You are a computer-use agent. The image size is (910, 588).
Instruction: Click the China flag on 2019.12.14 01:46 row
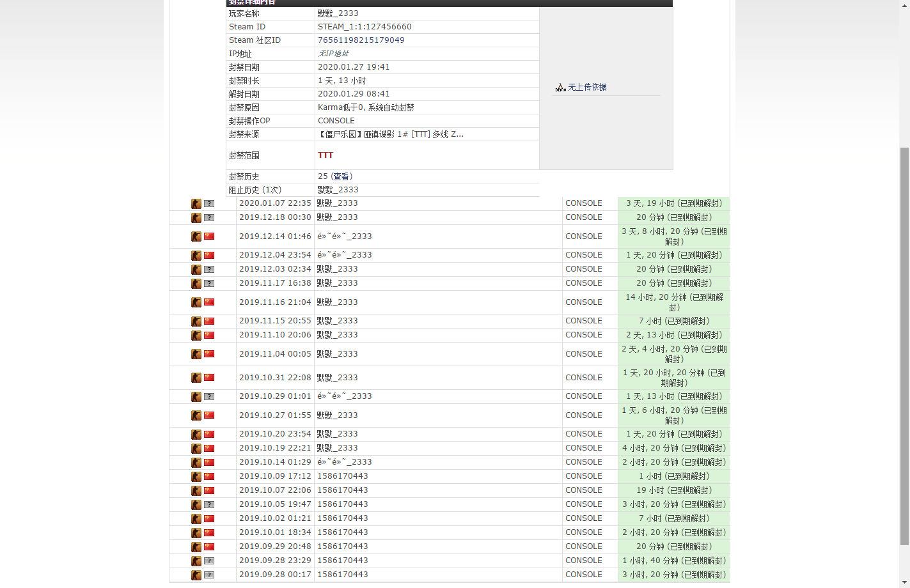pyautogui.click(x=209, y=236)
